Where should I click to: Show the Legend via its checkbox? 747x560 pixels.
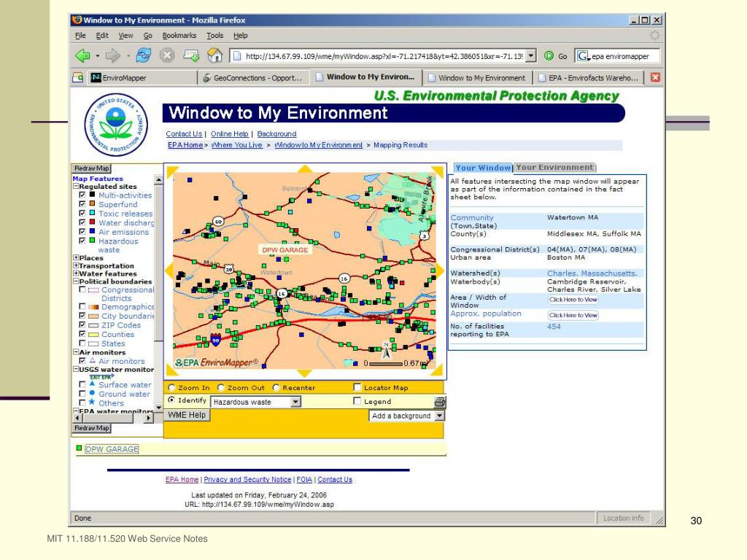pyautogui.click(x=357, y=401)
